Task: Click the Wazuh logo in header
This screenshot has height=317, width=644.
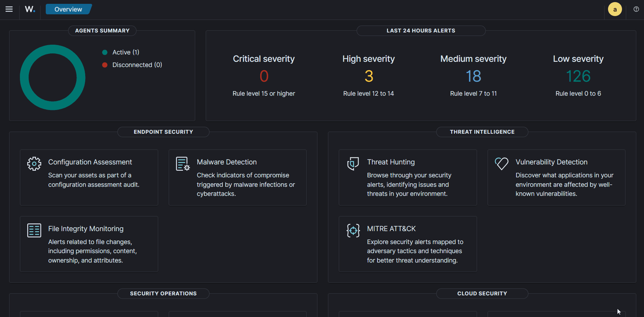Action: point(30,9)
